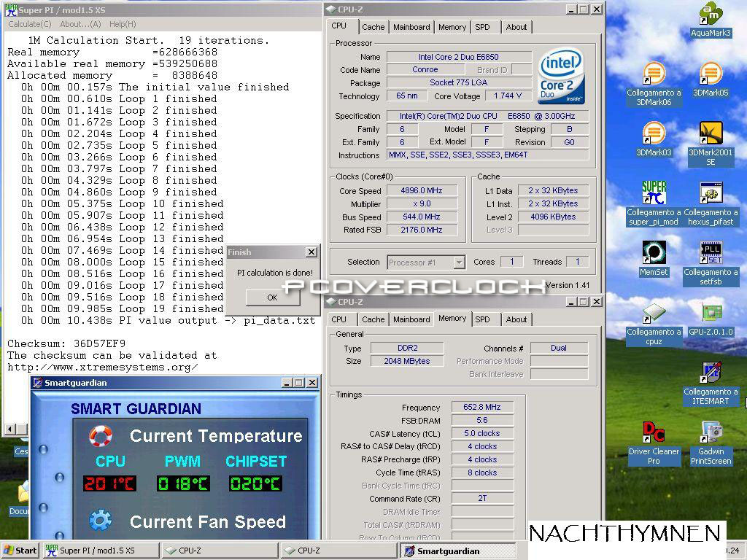Click the Smartguardian title bar icon
The width and height of the screenshot is (747, 560).
(x=38, y=382)
